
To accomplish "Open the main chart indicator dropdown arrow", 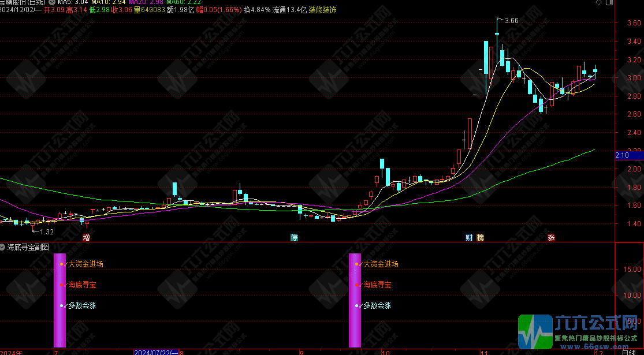I will click(x=53, y=2).
